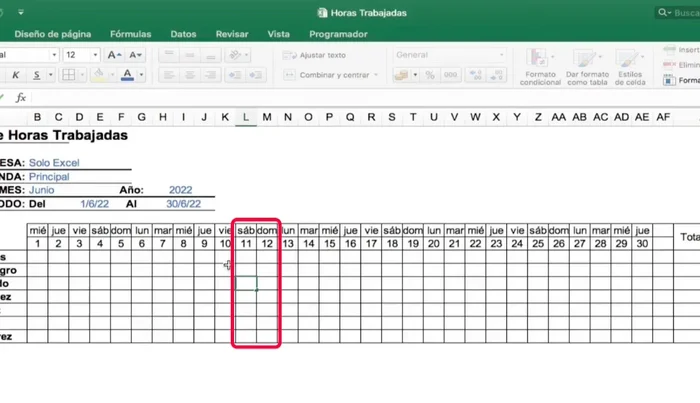Toggle left text alignment
This screenshot has width=700, height=403.
(168, 75)
